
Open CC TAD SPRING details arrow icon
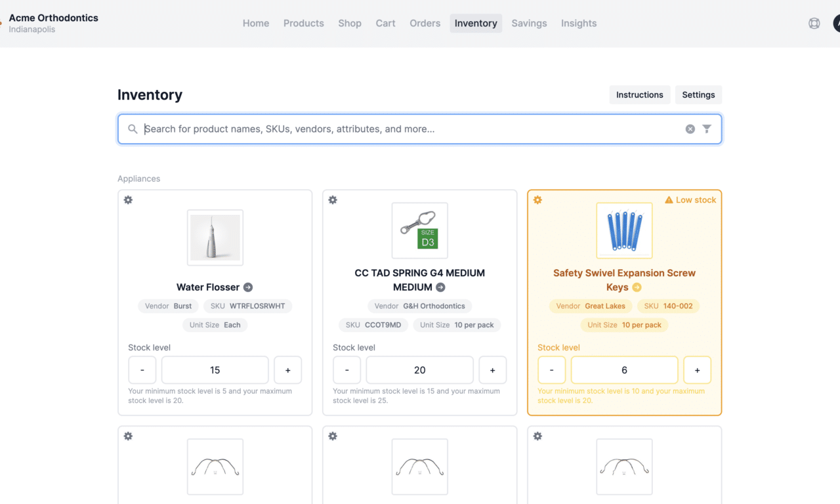click(x=440, y=287)
